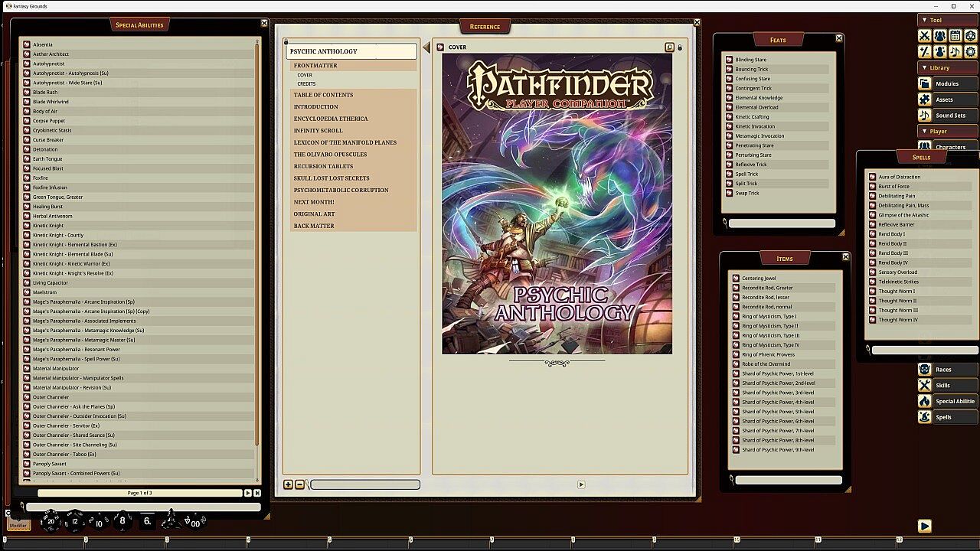Close the Items window

tap(845, 257)
